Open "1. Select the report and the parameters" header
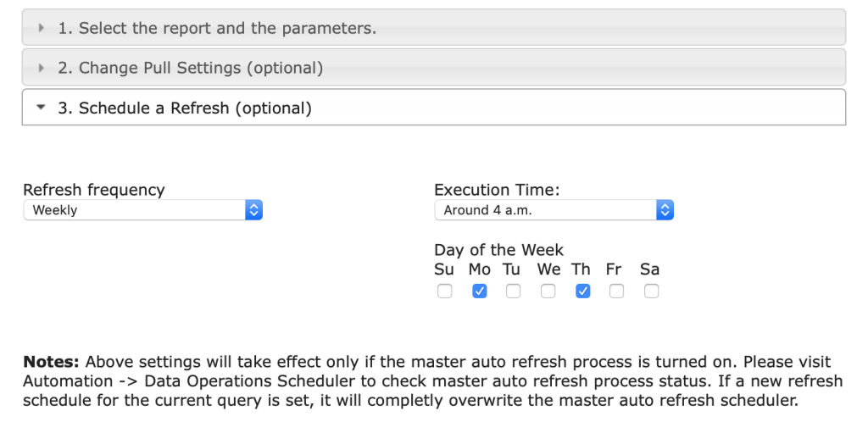The image size is (868, 422). [x=217, y=28]
